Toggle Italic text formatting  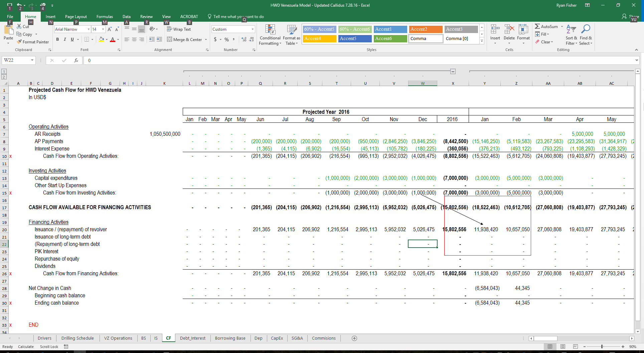pos(65,40)
